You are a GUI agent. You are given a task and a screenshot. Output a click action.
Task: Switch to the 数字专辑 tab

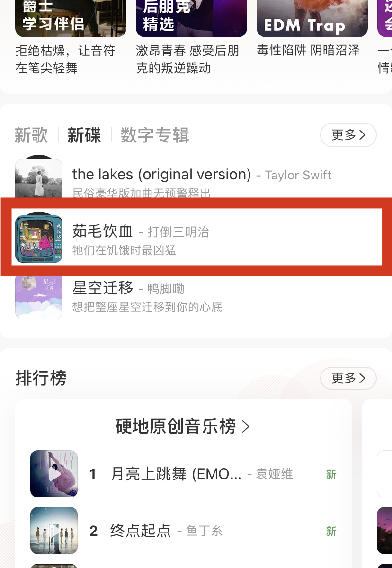pyautogui.click(x=155, y=135)
